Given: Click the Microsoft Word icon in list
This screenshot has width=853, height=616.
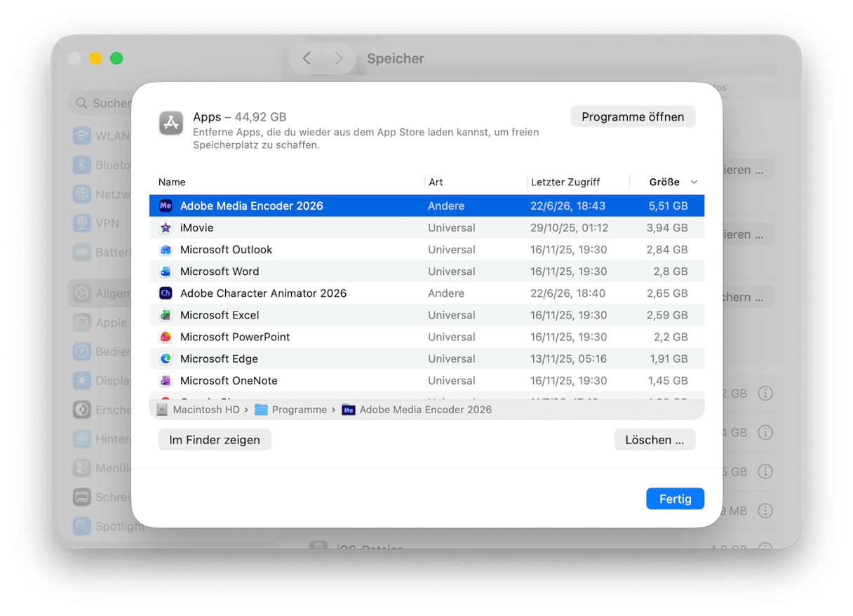Looking at the screenshot, I should pyautogui.click(x=166, y=272).
